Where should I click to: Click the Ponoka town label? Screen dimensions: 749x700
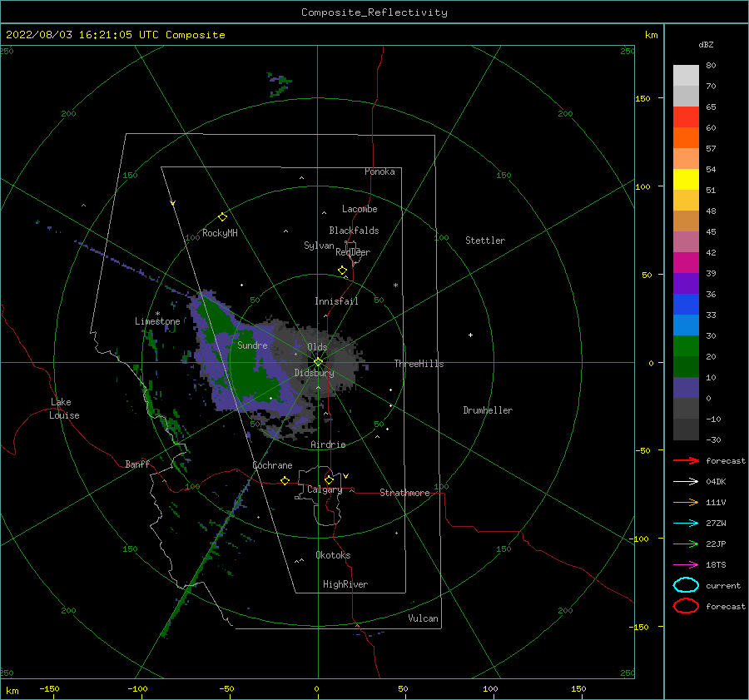[379, 171]
